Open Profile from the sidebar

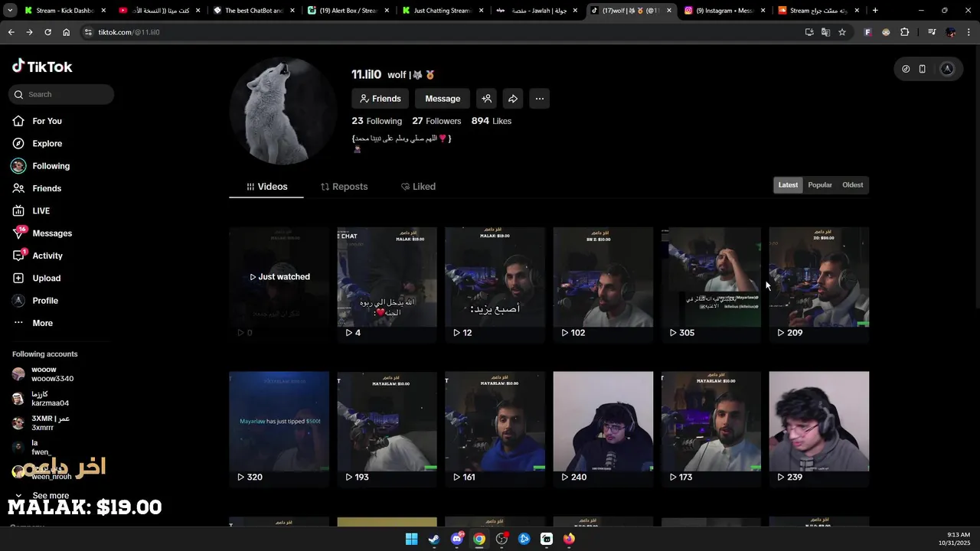45,301
